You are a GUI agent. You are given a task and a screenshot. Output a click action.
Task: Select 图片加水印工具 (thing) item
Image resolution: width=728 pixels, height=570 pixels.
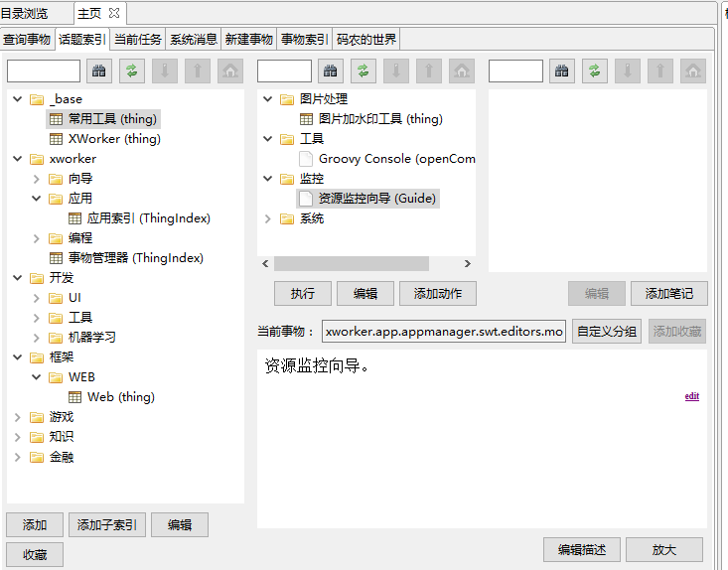(x=371, y=119)
